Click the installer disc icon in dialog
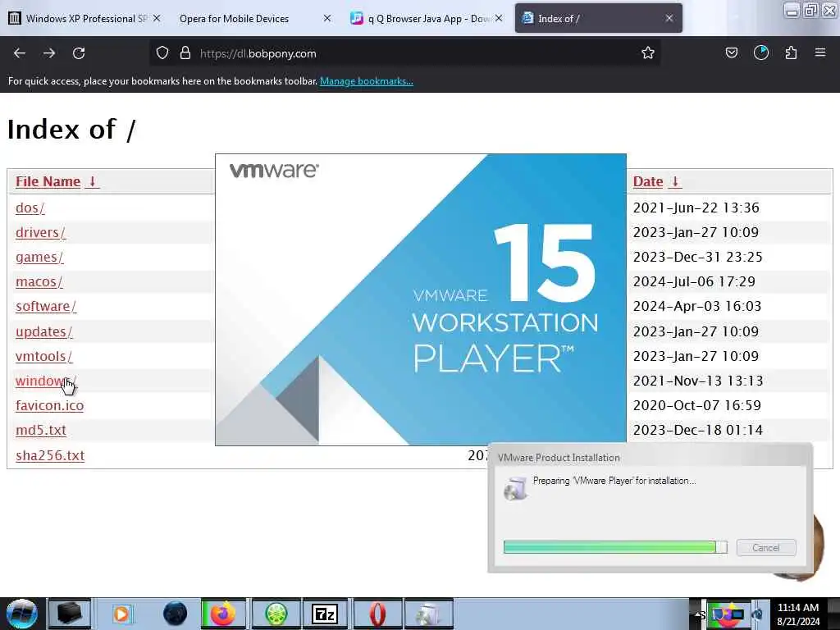This screenshot has width=840, height=630. 516,488
